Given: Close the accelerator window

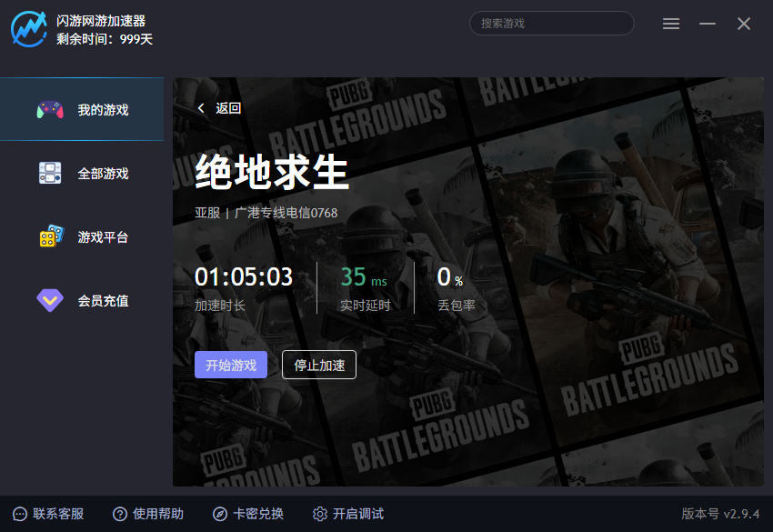Looking at the screenshot, I should tap(744, 24).
